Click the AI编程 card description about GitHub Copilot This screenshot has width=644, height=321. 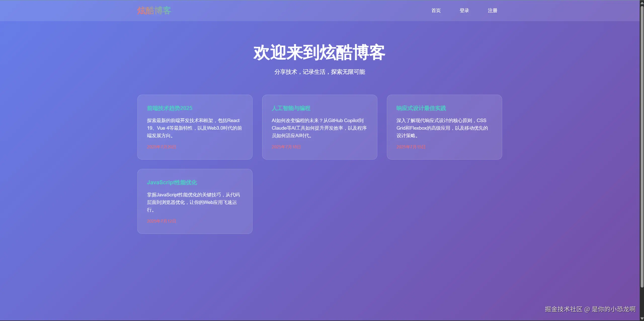319,128
